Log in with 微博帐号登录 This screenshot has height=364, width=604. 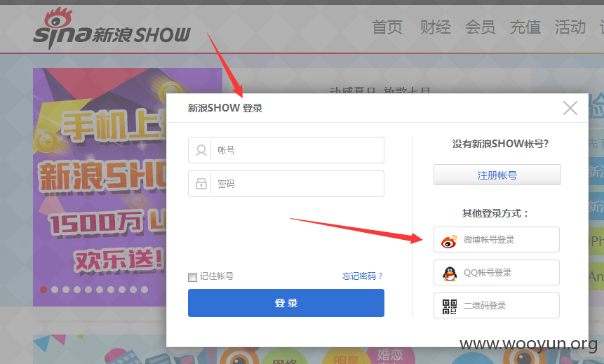pyautogui.click(x=497, y=240)
